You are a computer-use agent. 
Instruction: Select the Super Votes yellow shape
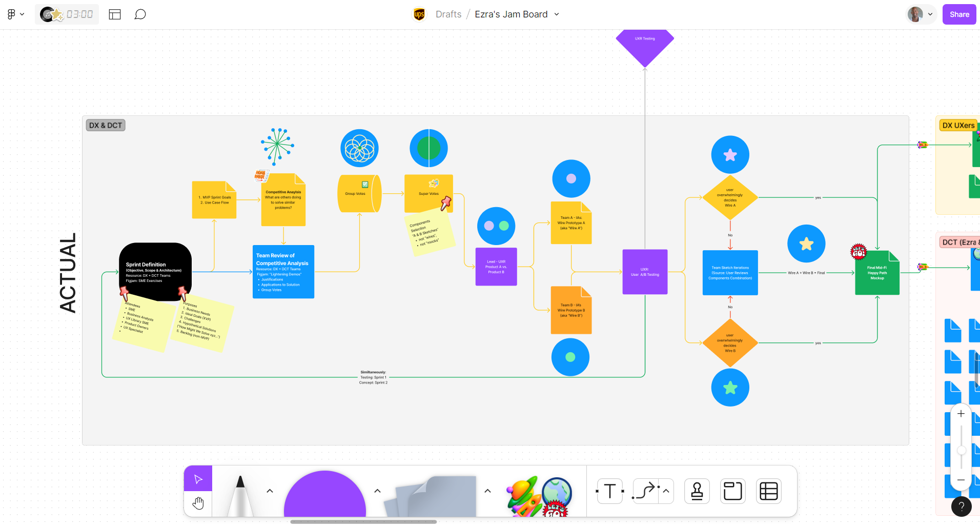click(428, 193)
